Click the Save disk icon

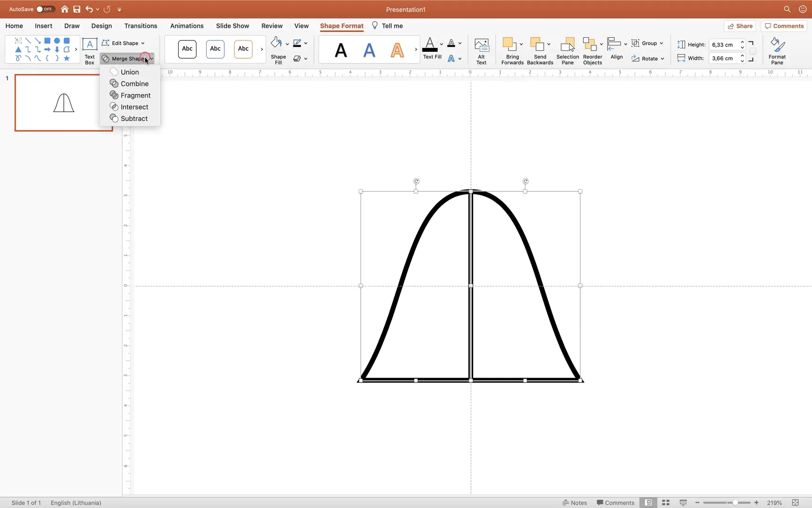click(77, 9)
